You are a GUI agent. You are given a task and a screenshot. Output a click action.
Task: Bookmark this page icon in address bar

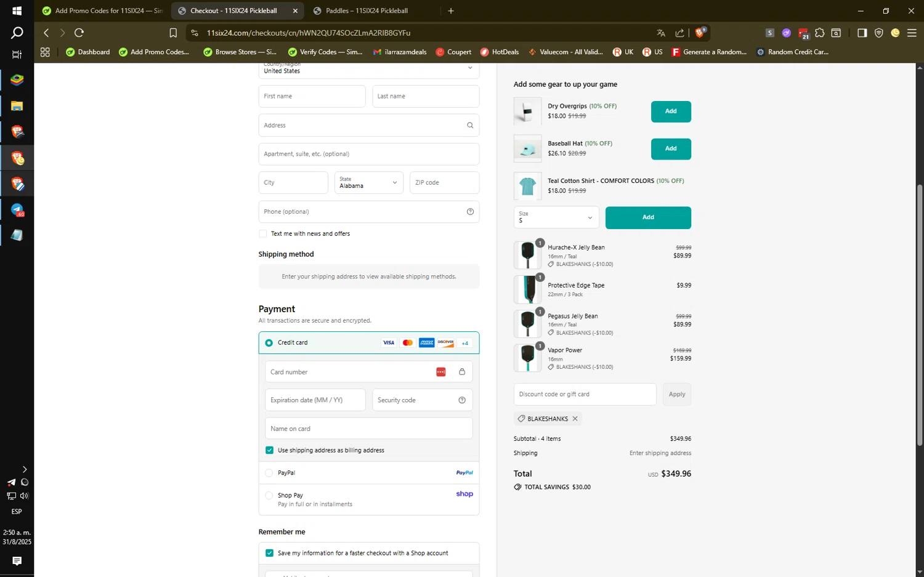(173, 33)
